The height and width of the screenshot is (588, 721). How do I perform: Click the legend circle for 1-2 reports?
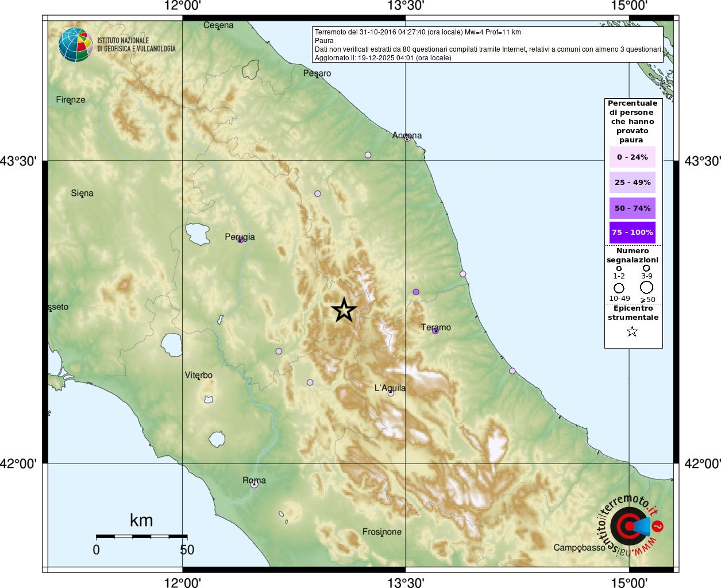click(x=619, y=268)
